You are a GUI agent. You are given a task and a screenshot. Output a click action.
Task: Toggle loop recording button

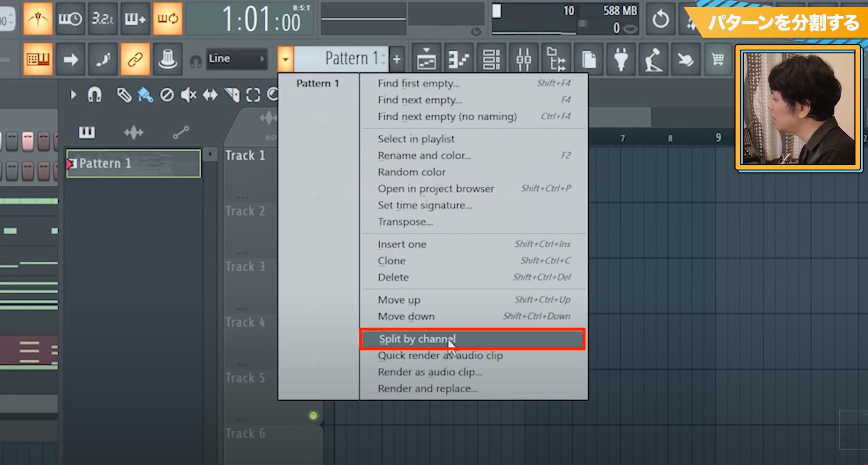167,19
